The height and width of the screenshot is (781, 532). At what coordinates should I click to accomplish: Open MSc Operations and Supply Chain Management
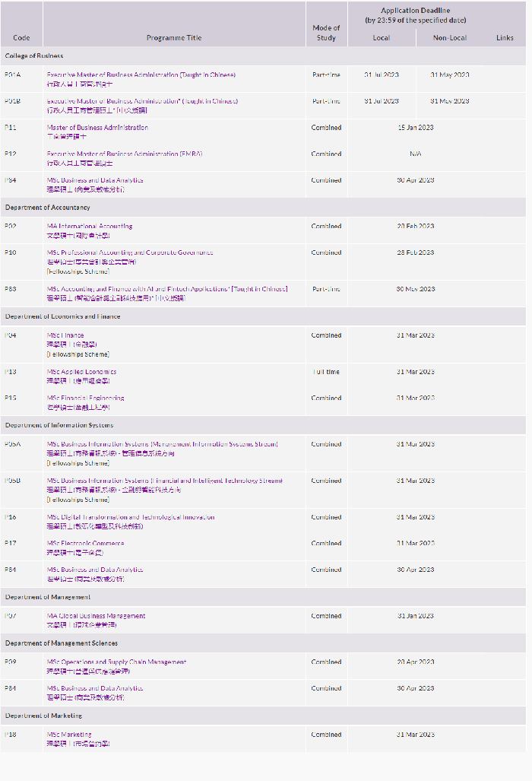point(116,662)
